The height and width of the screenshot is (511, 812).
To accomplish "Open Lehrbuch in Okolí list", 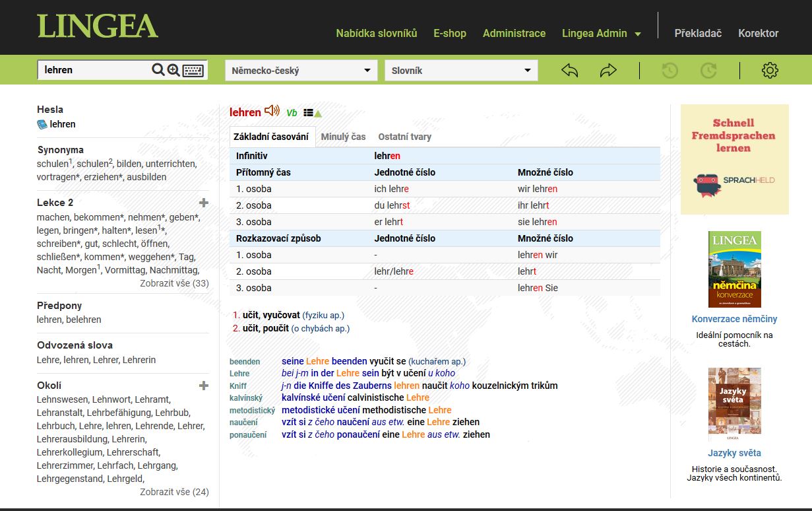I will tap(55, 426).
